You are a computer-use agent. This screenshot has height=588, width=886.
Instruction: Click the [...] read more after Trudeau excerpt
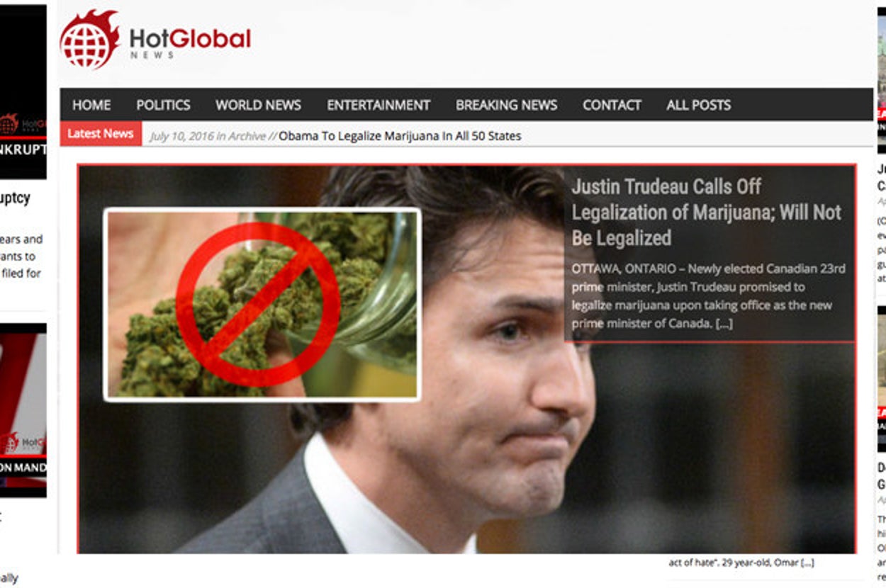tap(724, 324)
